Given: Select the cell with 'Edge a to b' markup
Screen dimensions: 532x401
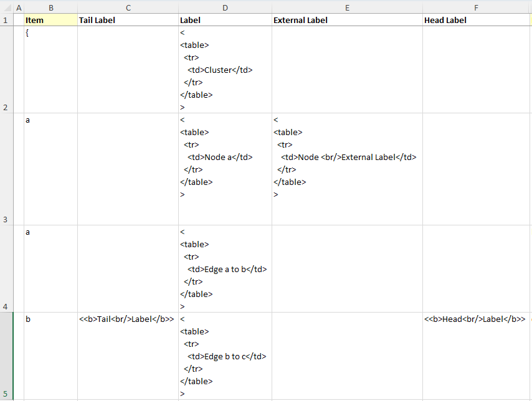Looking at the screenshot, I should pyautogui.click(x=225, y=269).
